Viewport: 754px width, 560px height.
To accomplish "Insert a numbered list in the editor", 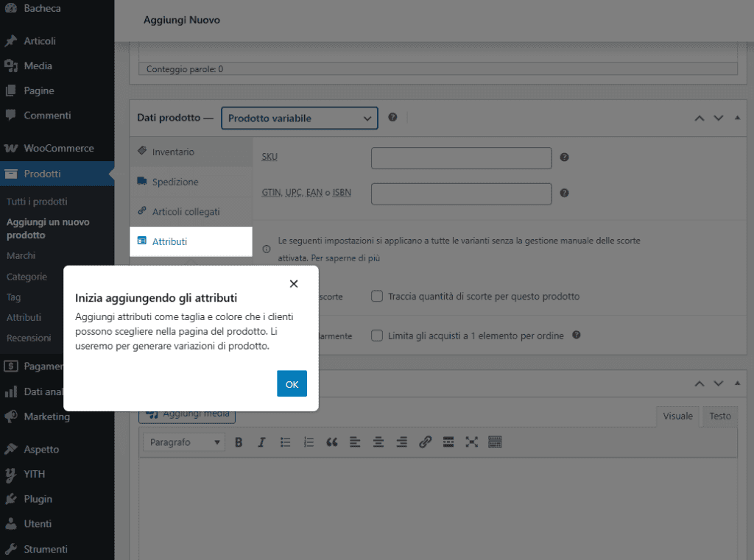I will coord(309,442).
